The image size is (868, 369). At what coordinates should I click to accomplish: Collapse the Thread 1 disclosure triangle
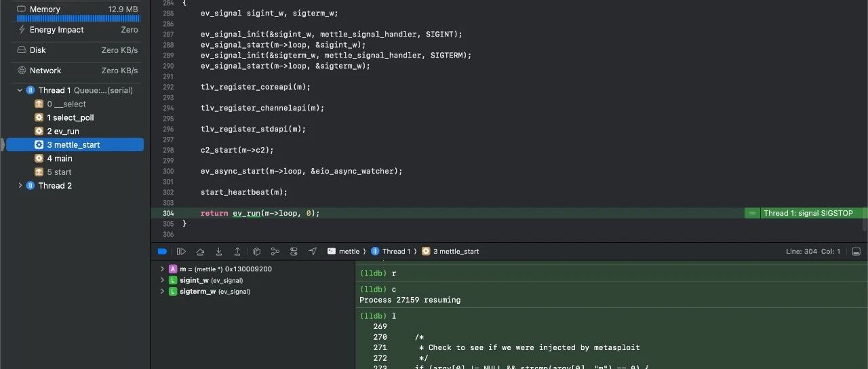coord(20,90)
